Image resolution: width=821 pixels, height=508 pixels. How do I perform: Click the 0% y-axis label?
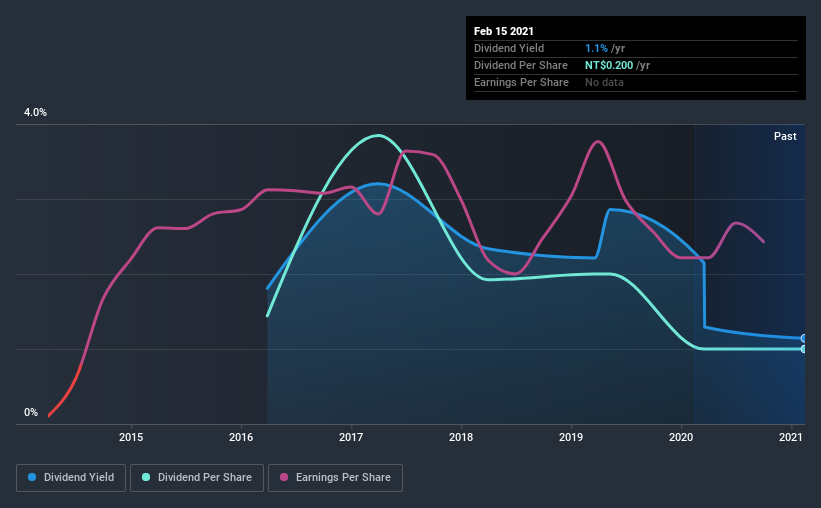tap(31, 413)
